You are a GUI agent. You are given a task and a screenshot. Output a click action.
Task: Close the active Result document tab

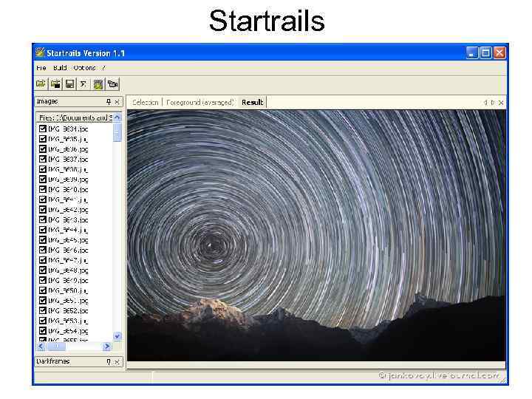tap(501, 103)
